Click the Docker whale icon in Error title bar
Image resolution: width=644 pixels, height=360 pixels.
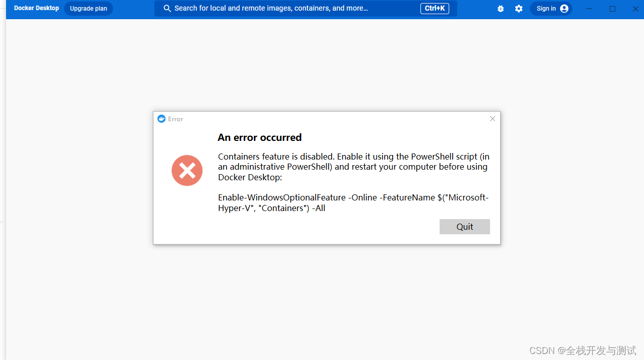point(162,119)
